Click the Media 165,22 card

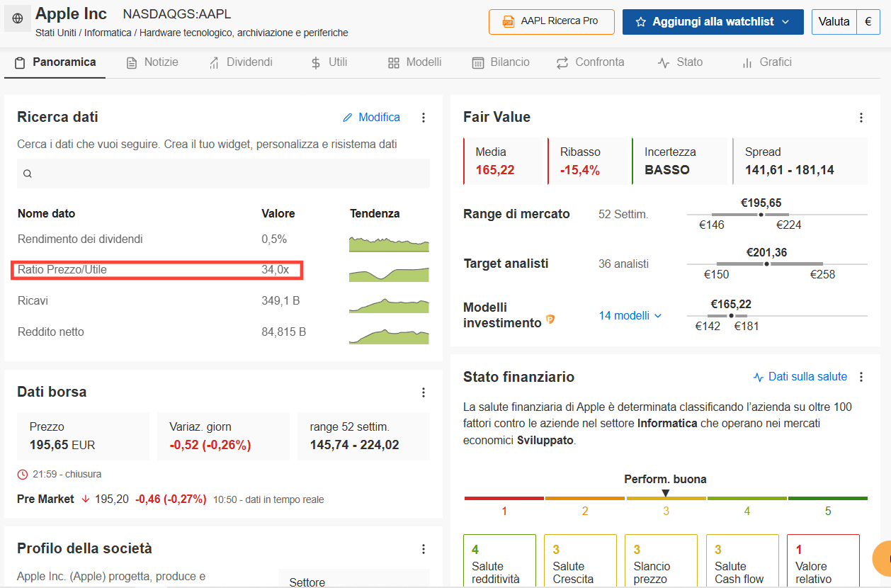pyautogui.click(x=503, y=161)
